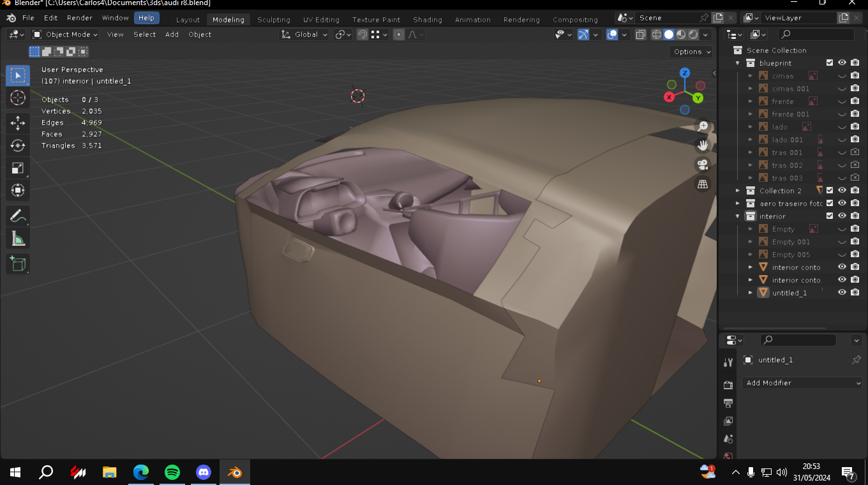Pick the Add Cube tool
Image resolution: width=868 pixels, height=485 pixels.
point(18,264)
